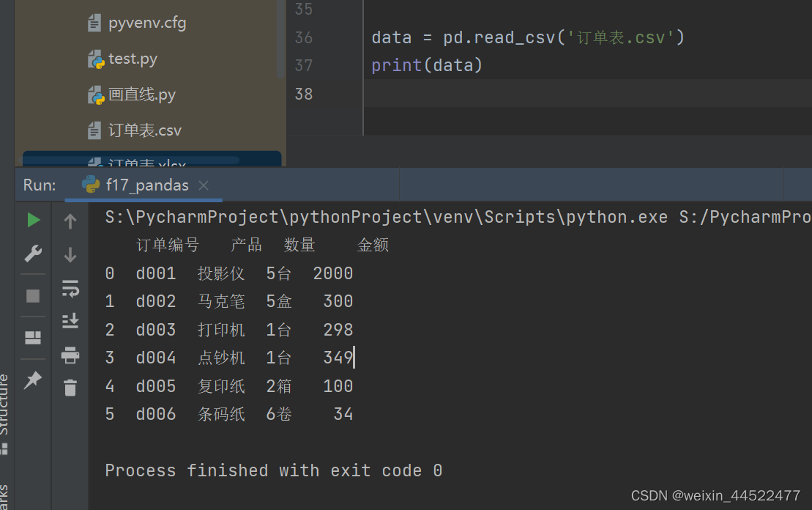Pin the run tab with the pin icon

coord(33,380)
